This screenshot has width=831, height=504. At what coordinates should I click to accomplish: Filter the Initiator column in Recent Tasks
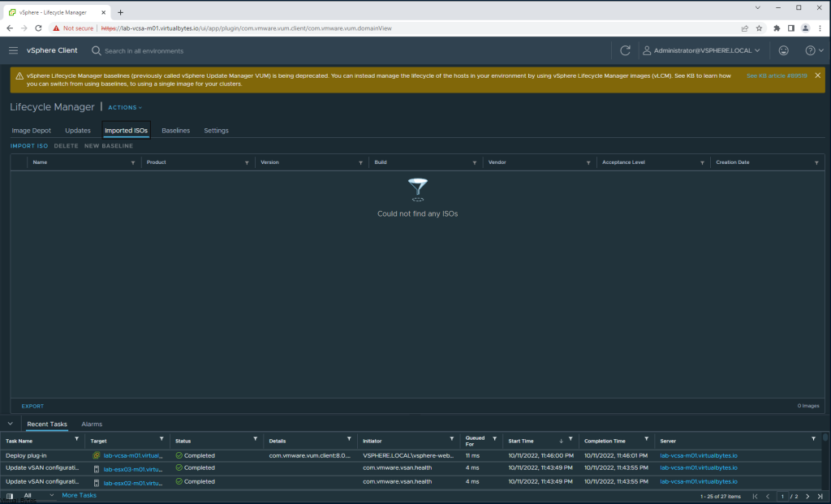452,439
